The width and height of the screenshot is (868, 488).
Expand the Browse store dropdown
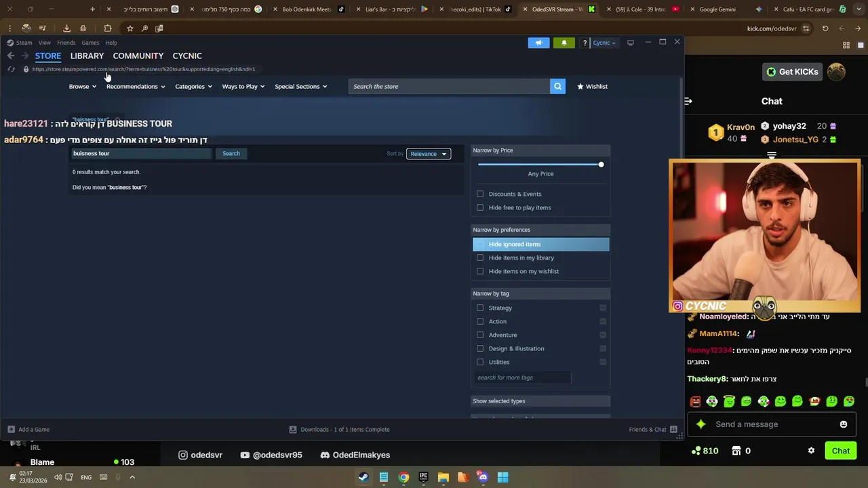pos(83,86)
